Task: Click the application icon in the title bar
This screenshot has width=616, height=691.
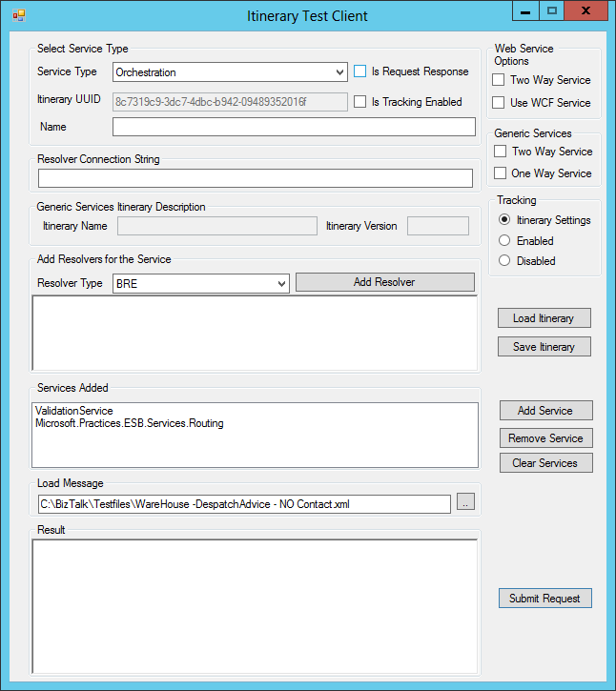Action: (19, 16)
